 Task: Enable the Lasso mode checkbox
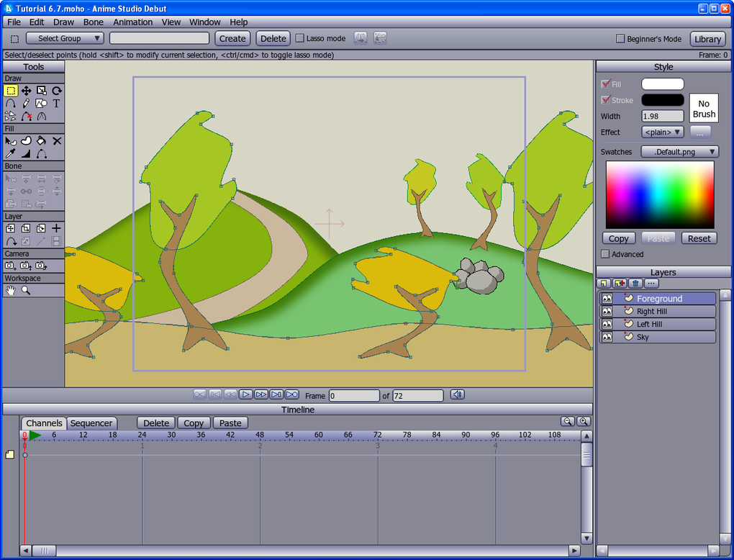(300, 38)
